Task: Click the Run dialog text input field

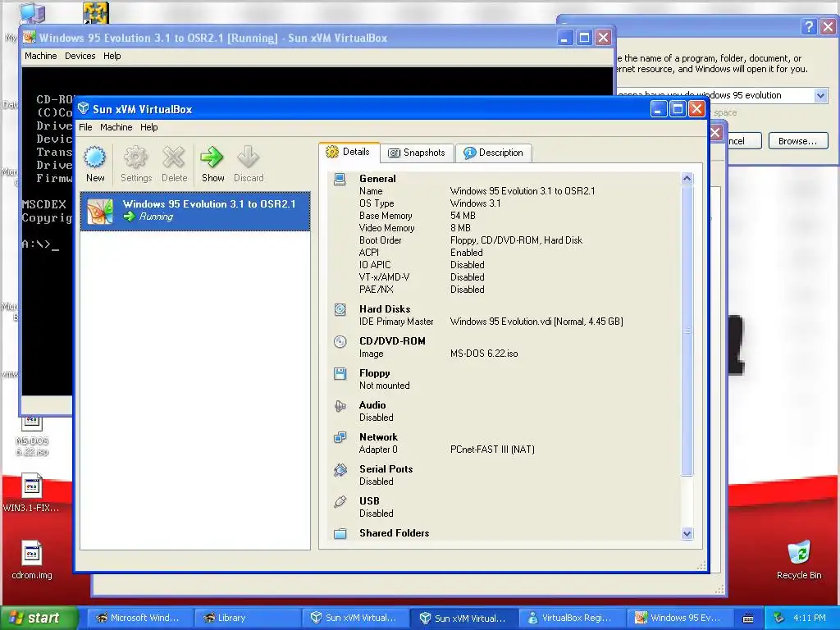Action: tap(715, 95)
